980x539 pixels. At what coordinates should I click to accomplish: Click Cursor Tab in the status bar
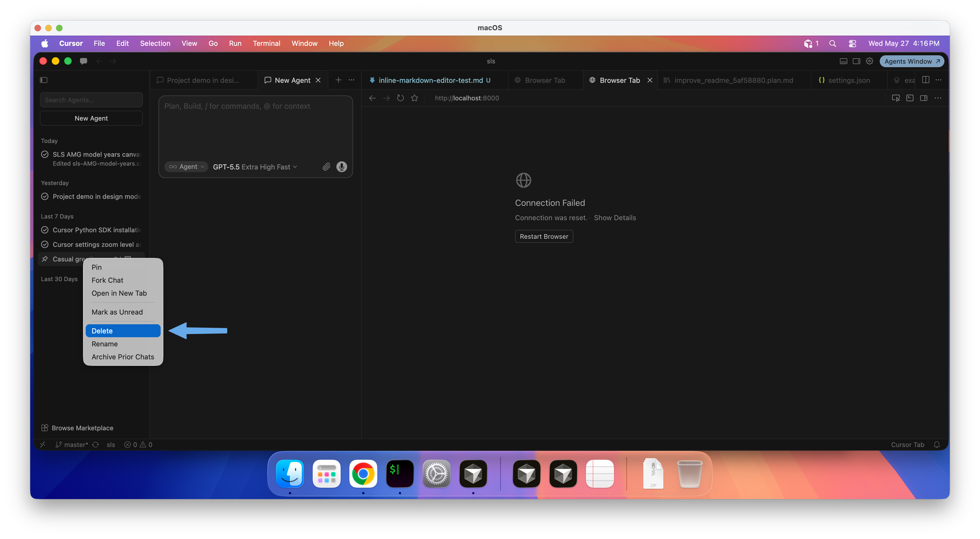pos(907,445)
